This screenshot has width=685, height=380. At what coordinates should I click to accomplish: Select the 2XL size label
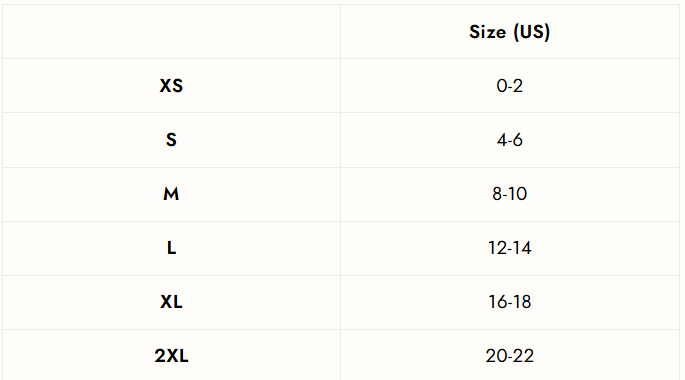[171, 356]
